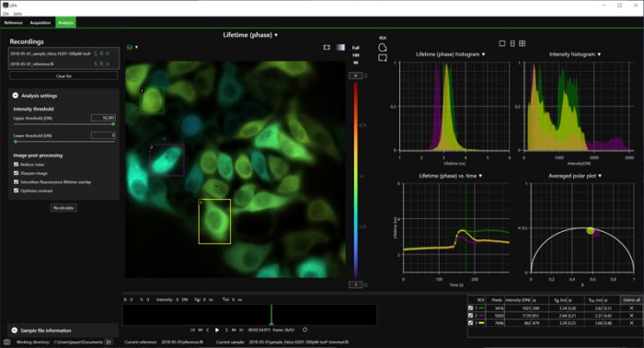Toggle the loop playback icon
644x348 pixels.
click(305, 330)
